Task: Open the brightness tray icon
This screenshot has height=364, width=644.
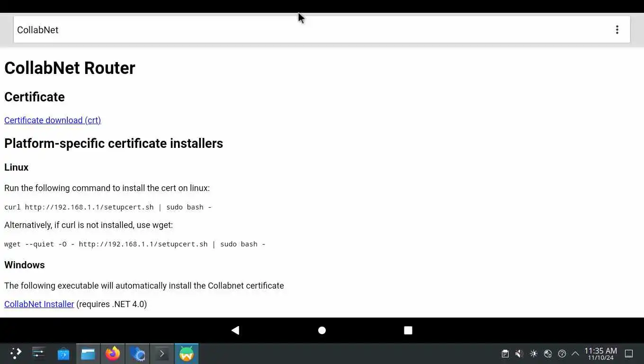Action: pyautogui.click(x=534, y=354)
